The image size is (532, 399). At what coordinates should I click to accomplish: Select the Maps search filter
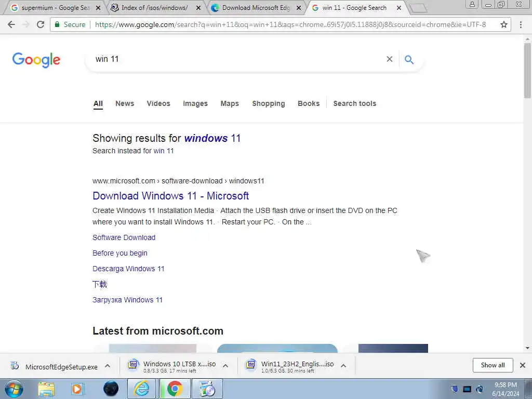pyautogui.click(x=230, y=103)
